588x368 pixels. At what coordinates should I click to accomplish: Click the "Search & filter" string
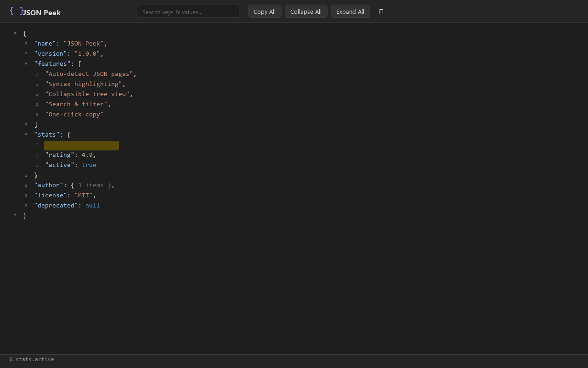(76, 104)
